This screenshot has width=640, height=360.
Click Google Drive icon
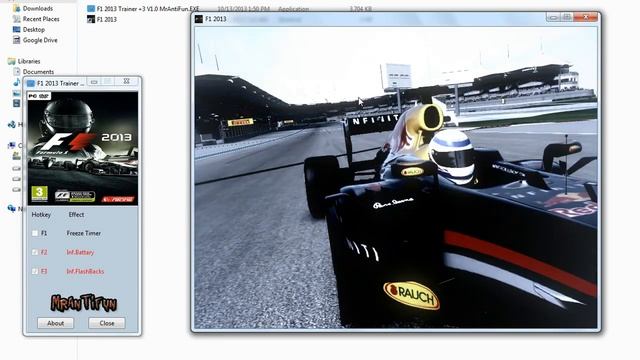pos(17,40)
